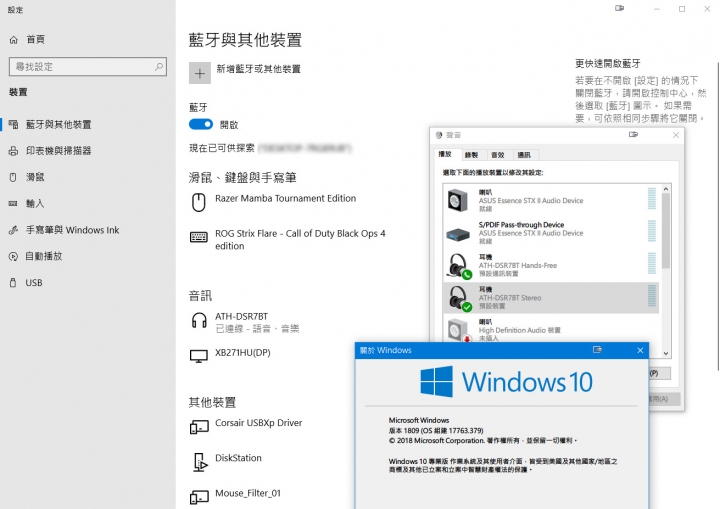Click ASUS Essence STX II speaker level meter
The width and height of the screenshot is (720, 509).
[x=652, y=198]
